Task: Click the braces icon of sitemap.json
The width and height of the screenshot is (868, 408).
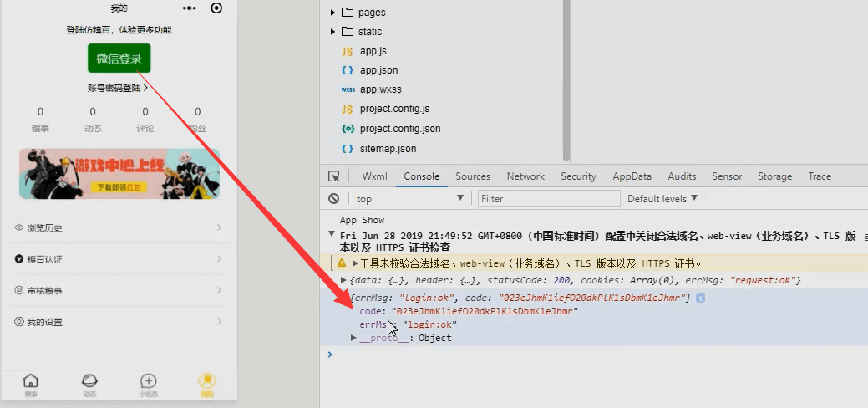Action: [347, 149]
